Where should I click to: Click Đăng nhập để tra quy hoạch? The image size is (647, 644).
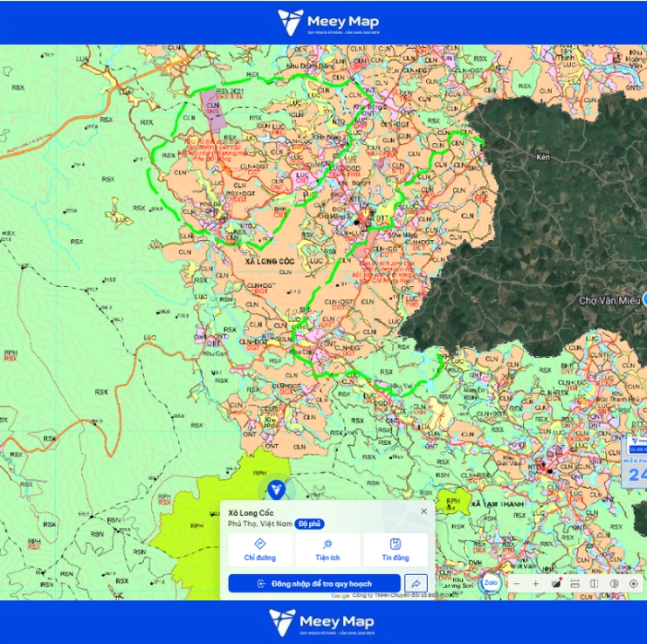314,584
